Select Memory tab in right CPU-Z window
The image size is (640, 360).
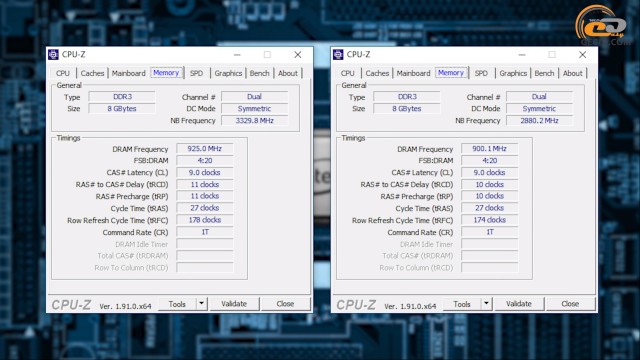tap(451, 73)
